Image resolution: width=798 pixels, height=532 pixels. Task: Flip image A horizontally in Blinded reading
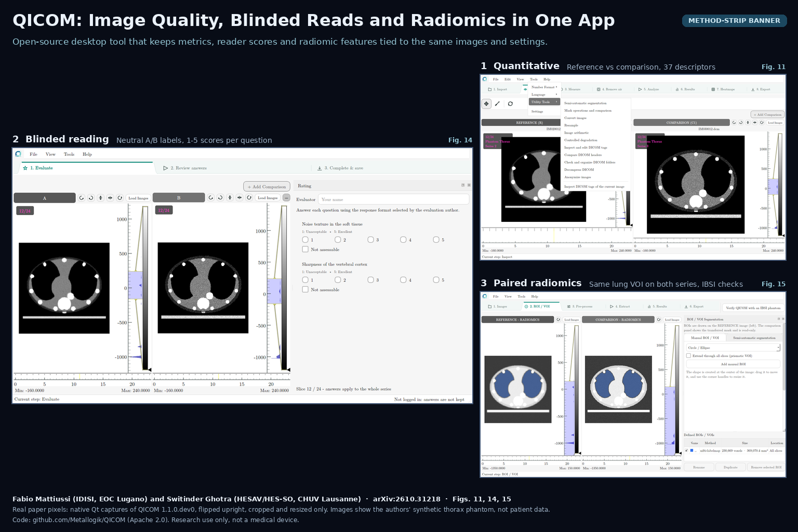click(110, 198)
